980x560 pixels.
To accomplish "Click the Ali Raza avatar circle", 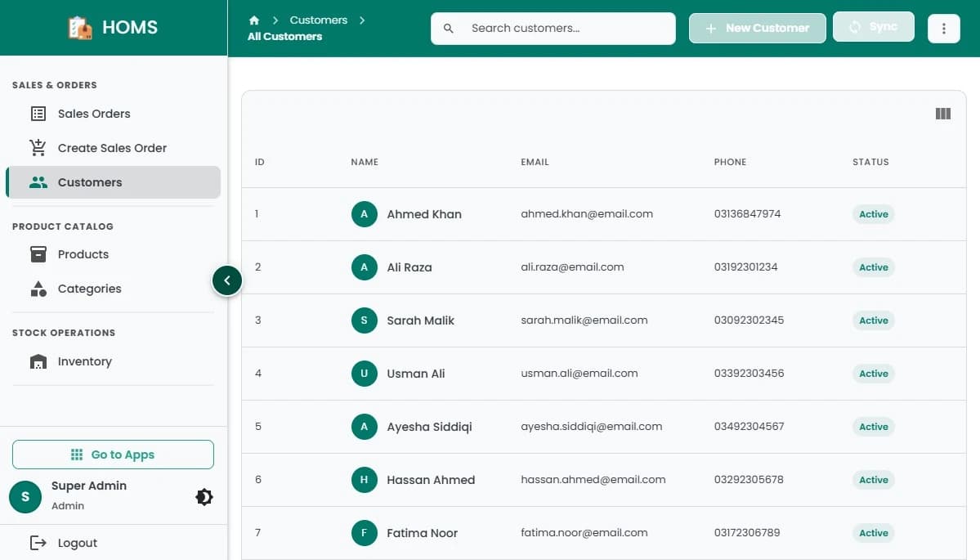I will pos(365,267).
